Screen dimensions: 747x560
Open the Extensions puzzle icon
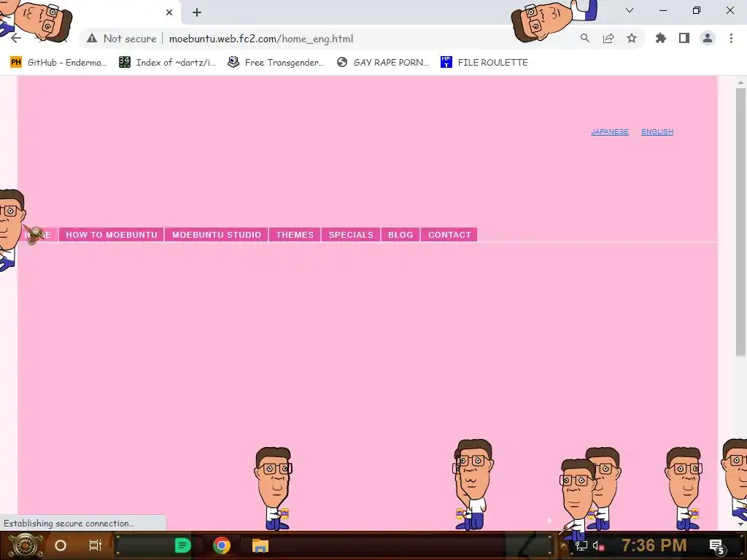click(661, 39)
